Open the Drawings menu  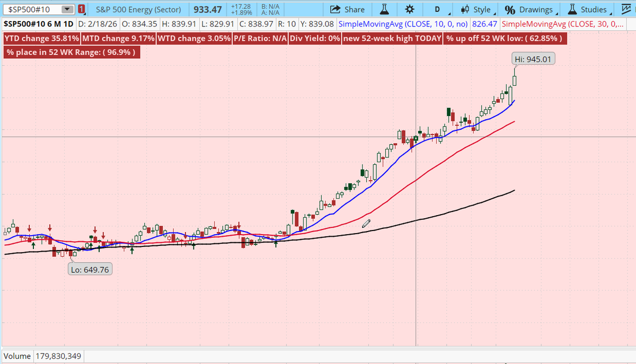point(531,10)
